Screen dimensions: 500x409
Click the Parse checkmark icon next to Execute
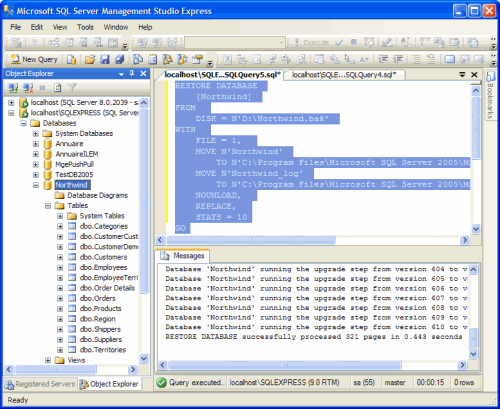339,42
